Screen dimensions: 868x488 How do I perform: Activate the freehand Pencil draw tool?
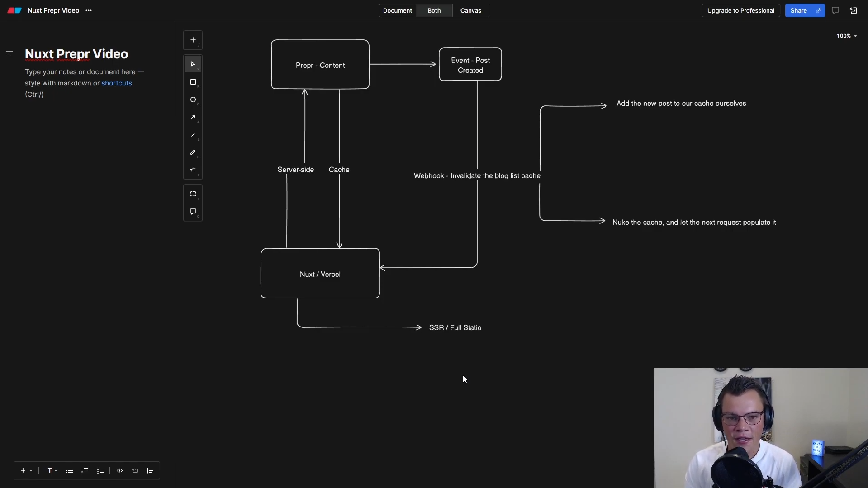coord(193,152)
